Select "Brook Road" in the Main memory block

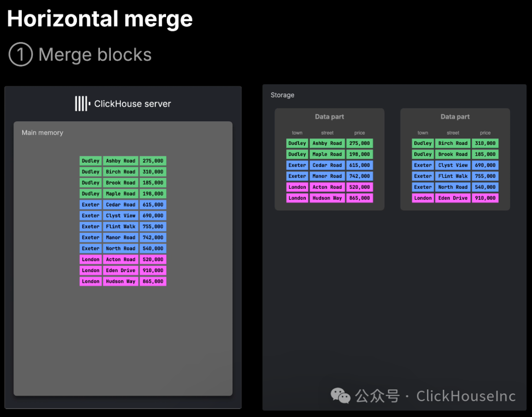[121, 183]
